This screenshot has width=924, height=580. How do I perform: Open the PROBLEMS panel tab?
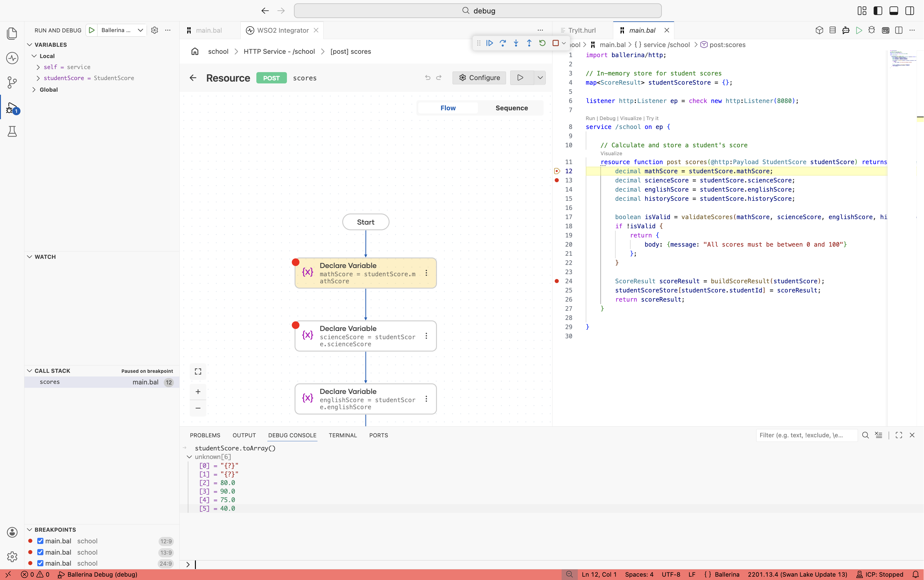click(205, 435)
